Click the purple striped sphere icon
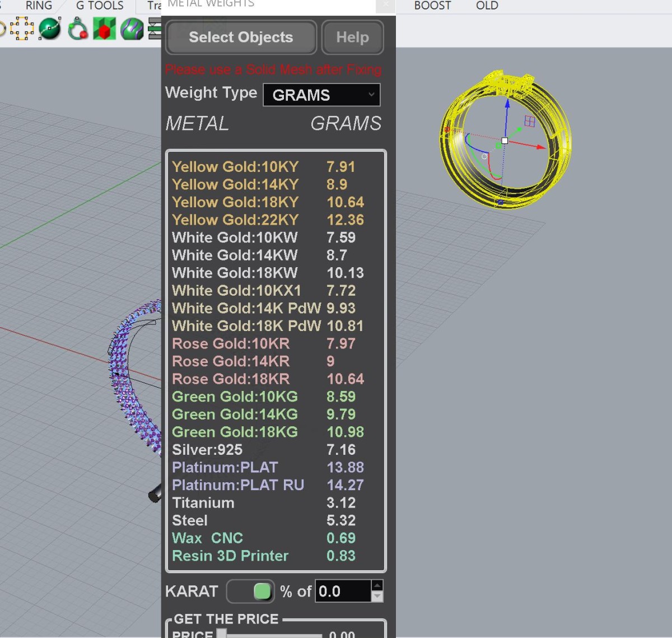 (132, 29)
